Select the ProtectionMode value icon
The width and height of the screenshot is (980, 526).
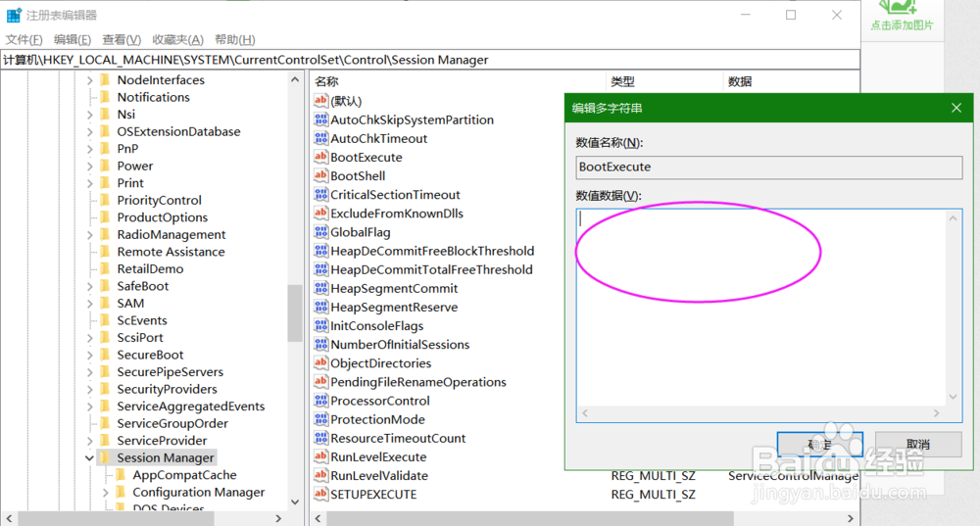(320, 419)
